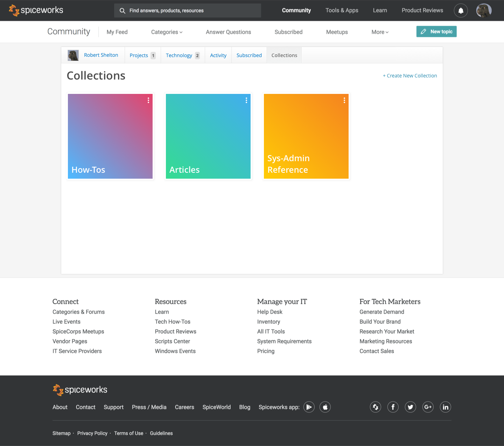Expand the Categories dropdown
This screenshot has height=446, width=504.
167,32
